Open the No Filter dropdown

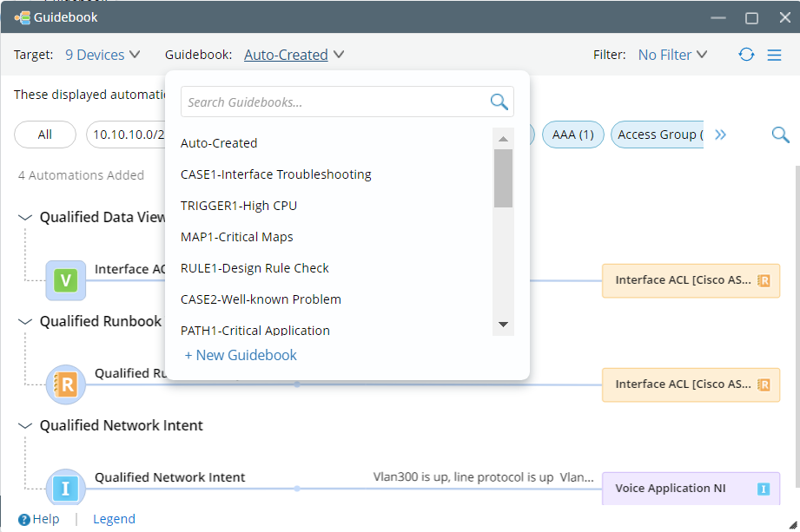(x=672, y=54)
